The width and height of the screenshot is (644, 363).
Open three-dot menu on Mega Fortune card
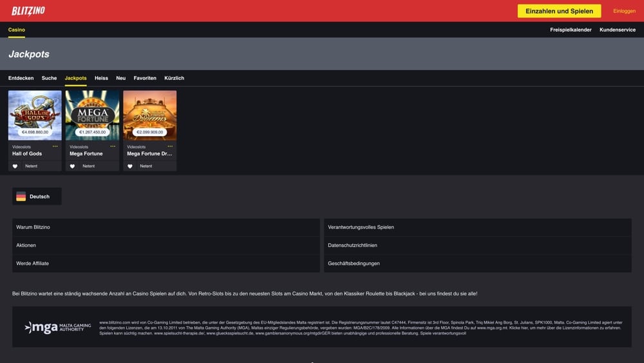(113, 146)
